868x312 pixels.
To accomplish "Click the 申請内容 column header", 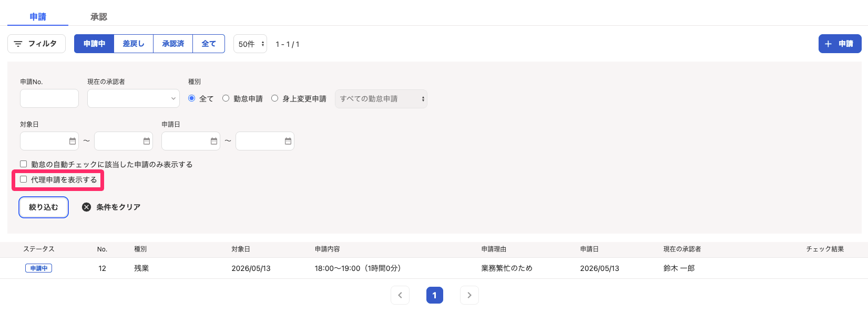I will pyautogui.click(x=327, y=249).
